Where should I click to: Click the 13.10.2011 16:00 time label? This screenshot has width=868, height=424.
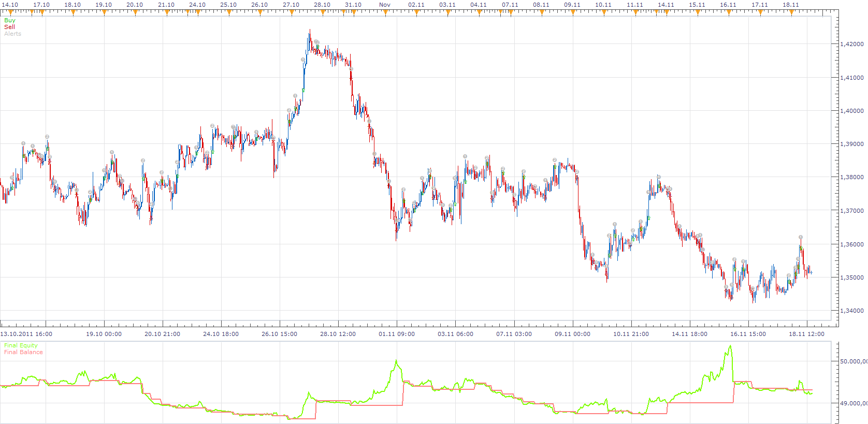[26, 334]
